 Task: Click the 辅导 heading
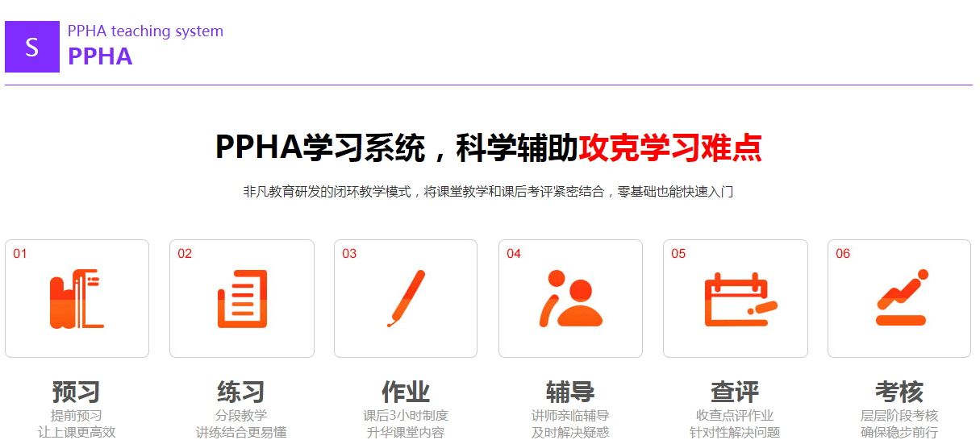(x=570, y=392)
